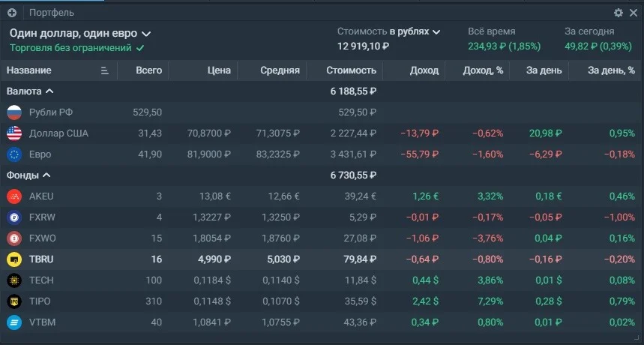The width and height of the screenshot is (644, 345).
Task: Click currency subtotal 6 188,55 ₽
Action: click(353, 91)
